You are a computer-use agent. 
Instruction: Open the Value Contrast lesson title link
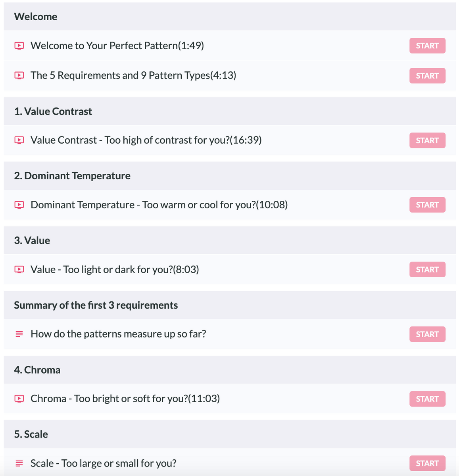(x=146, y=140)
